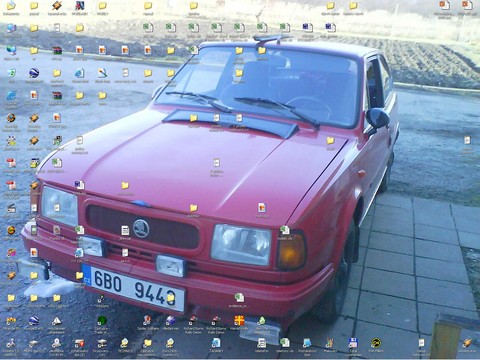Image resolution: width=480 pixels, height=360 pixels.
Task: Launch the Miranda IM shortcut
Action: pyautogui.click(x=11, y=321)
